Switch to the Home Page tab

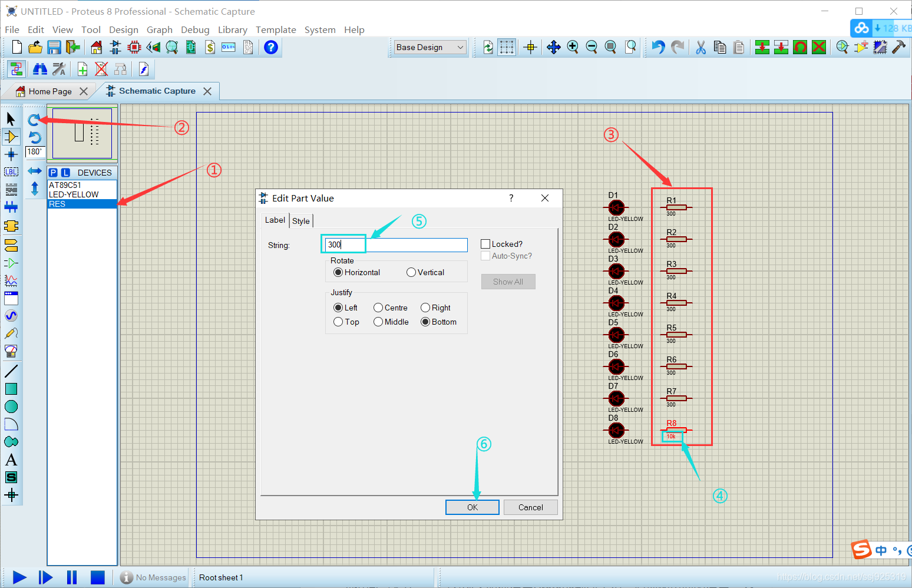[x=50, y=91]
